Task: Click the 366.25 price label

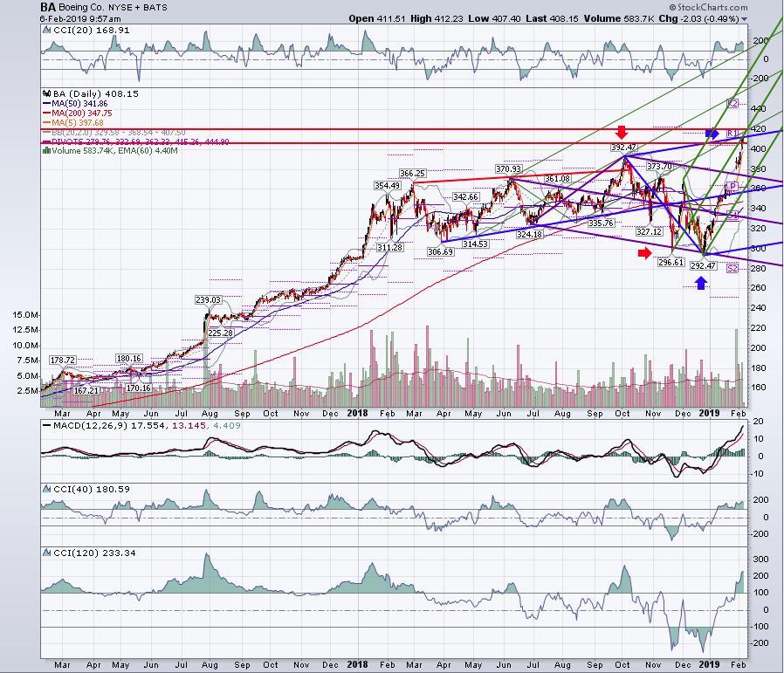Action: pyautogui.click(x=412, y=173)
